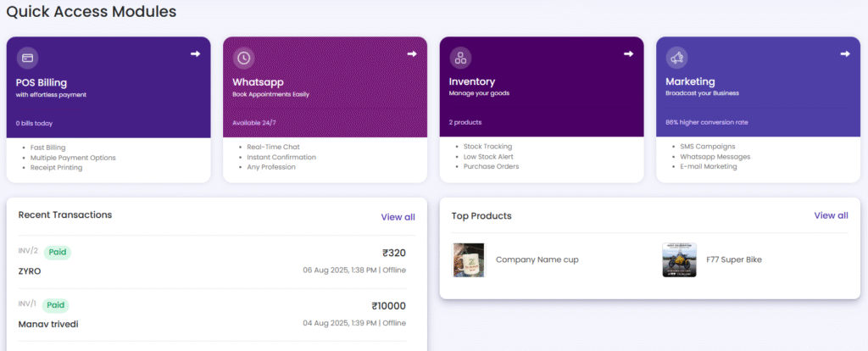Open Marketing module via its arrow icon
This screenshot has height=351, width=868.
[845, 53]
